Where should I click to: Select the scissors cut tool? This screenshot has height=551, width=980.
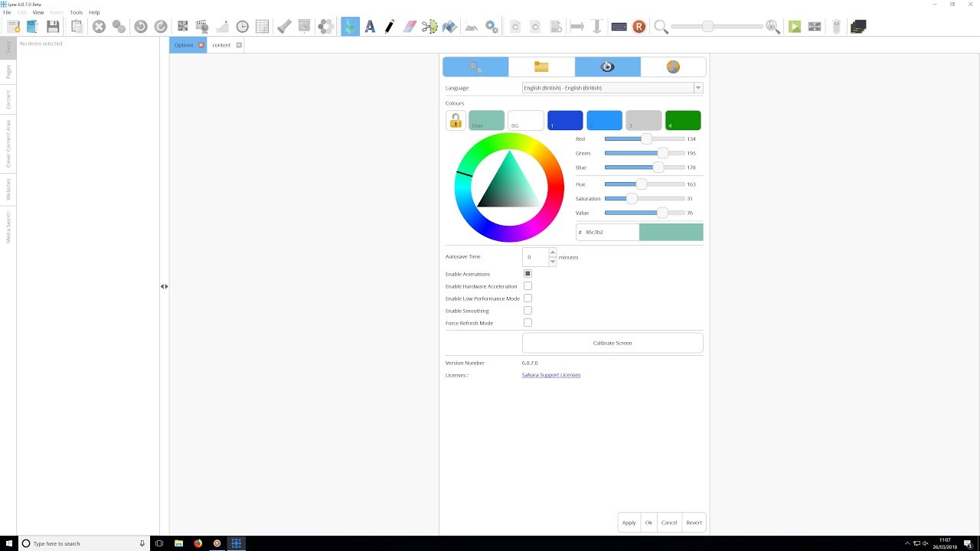click(430, 27)
